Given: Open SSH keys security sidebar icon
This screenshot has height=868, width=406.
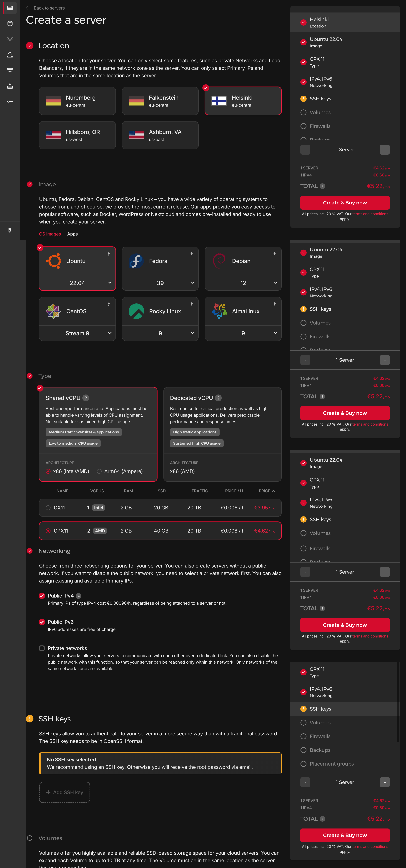Looking at the screenshot, I should (10, 101).
